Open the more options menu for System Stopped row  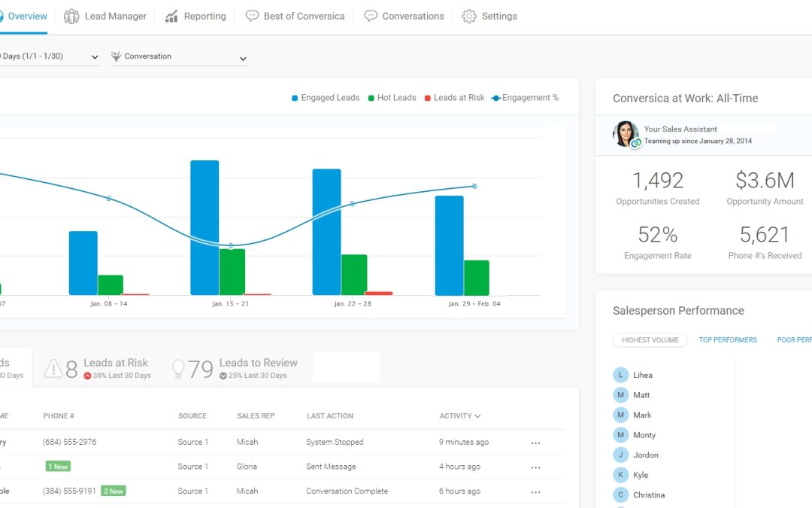[535, 443]
